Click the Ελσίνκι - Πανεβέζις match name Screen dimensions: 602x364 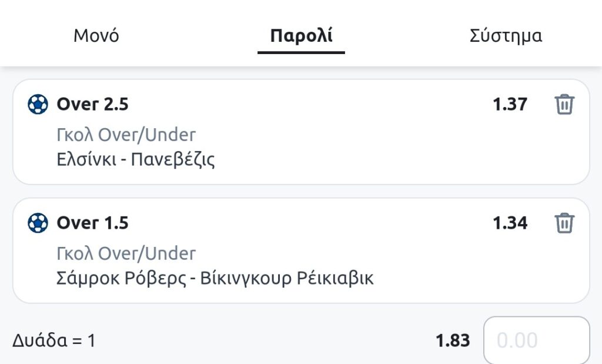tap(136, 159)
